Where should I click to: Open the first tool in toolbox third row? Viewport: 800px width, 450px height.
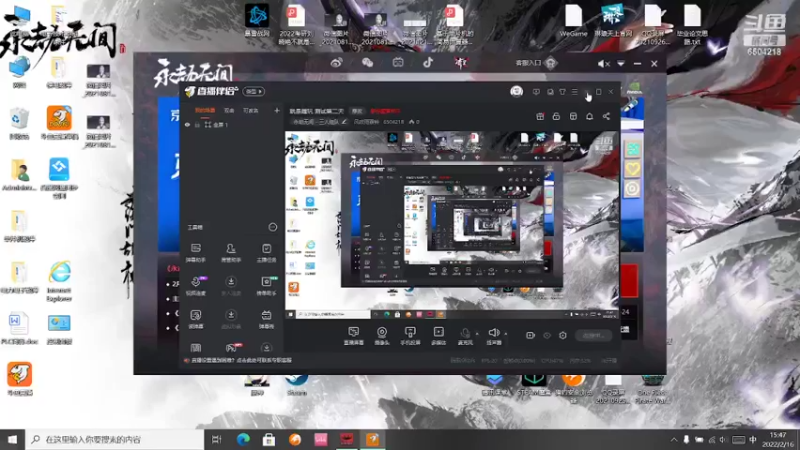(x=196, y=319)
